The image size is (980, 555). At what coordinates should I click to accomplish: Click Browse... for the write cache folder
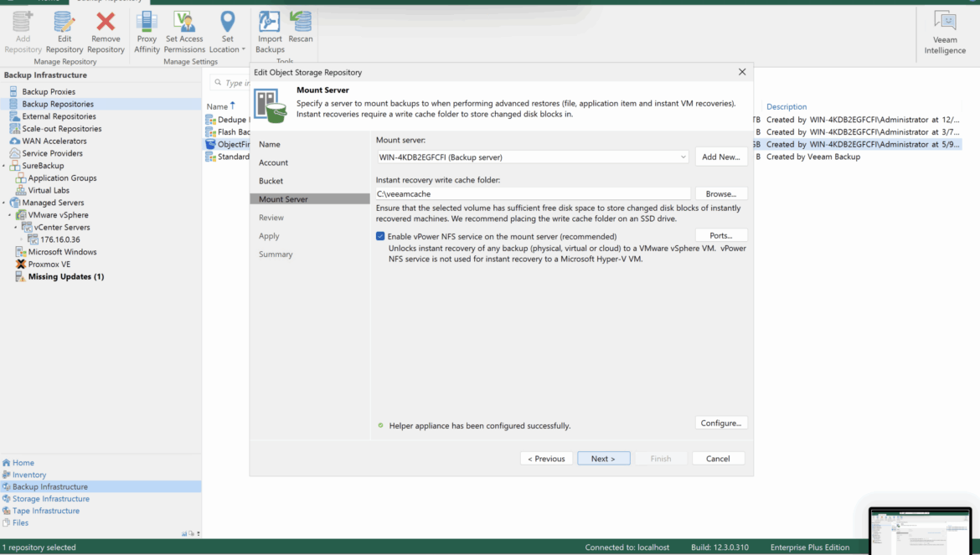[x=720, y=193]
